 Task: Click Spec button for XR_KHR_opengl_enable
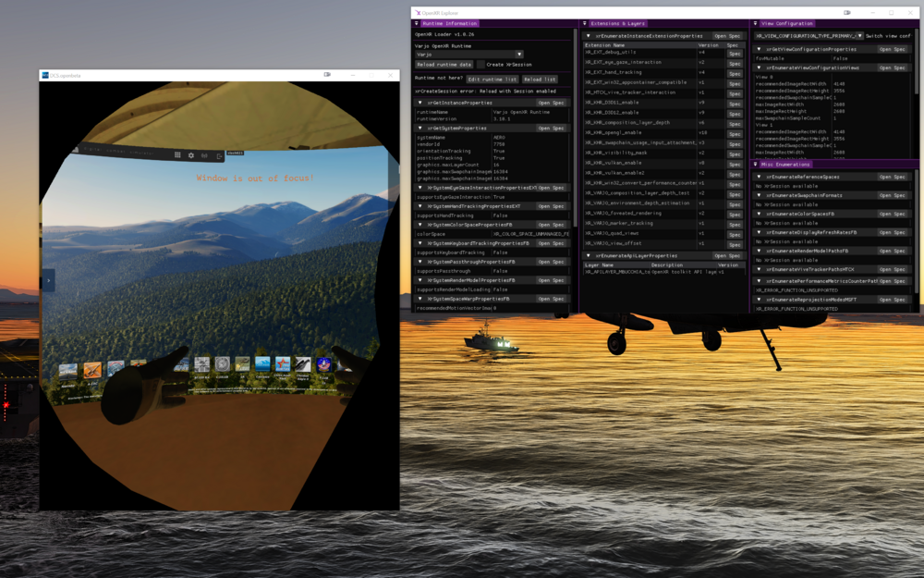tap(735, 134)
